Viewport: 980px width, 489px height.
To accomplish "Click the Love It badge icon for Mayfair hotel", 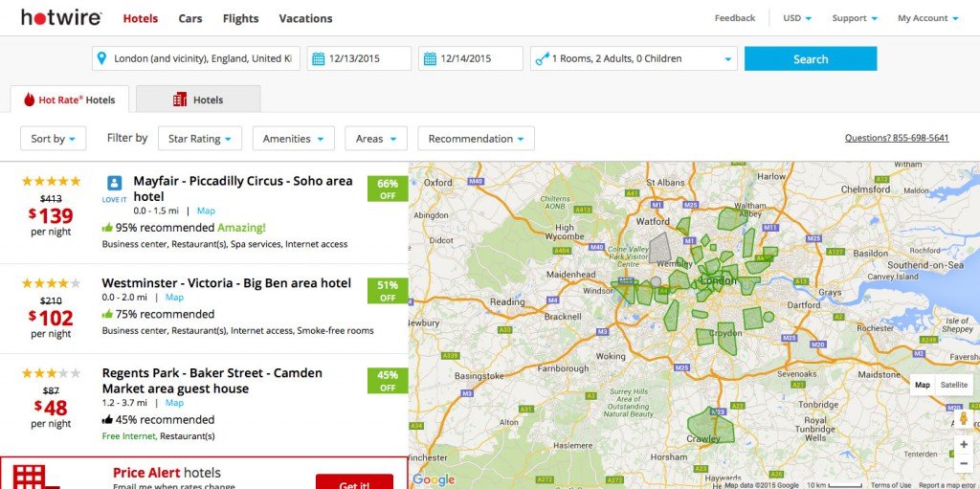I will click(x=115, y=183).
